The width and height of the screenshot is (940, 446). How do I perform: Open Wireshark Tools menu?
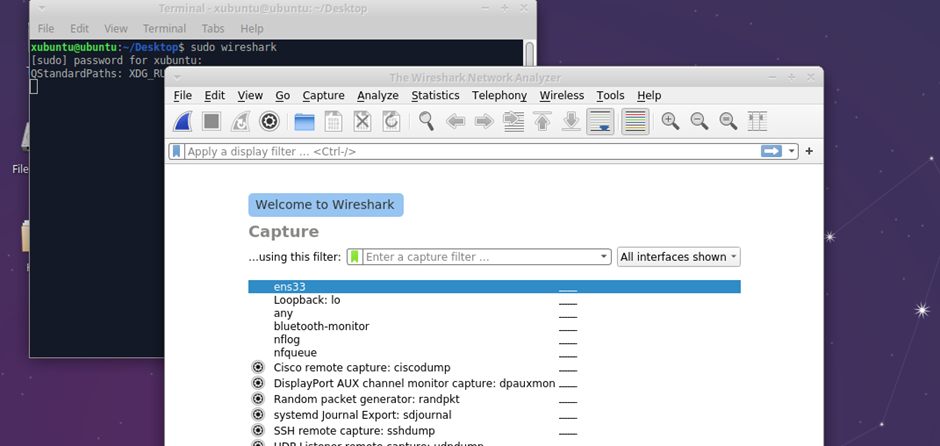[610, 95]
